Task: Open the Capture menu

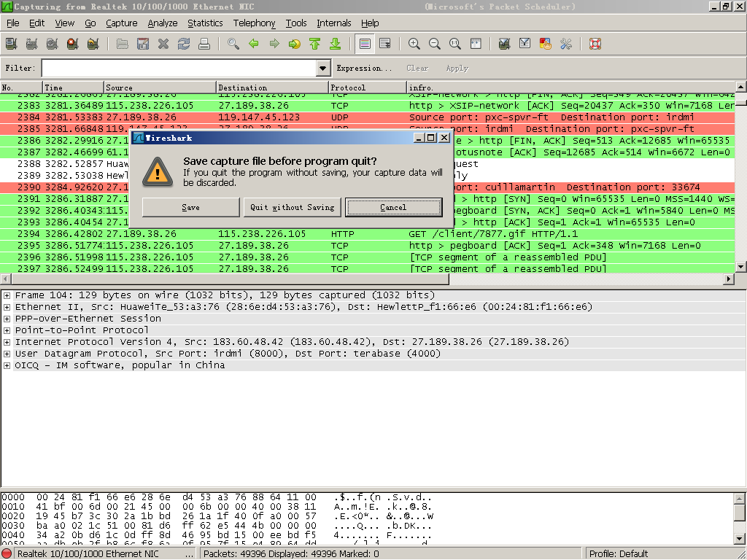Action: point(122,23)
